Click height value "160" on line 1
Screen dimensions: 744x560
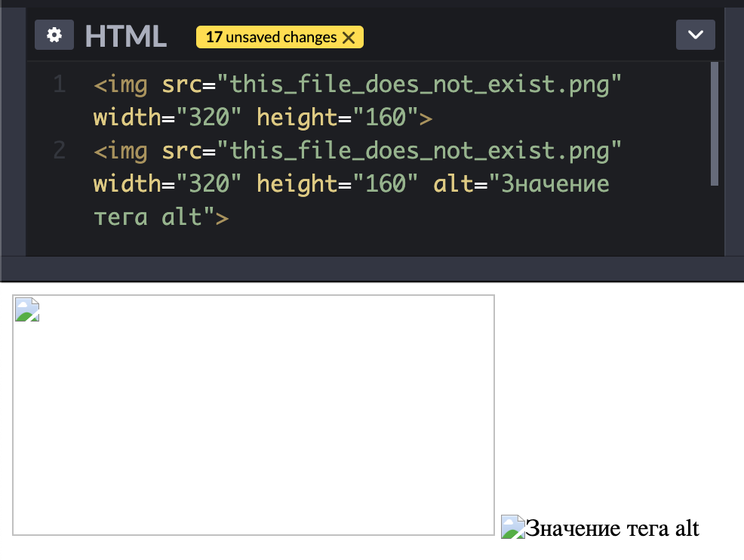pos(386,118)
